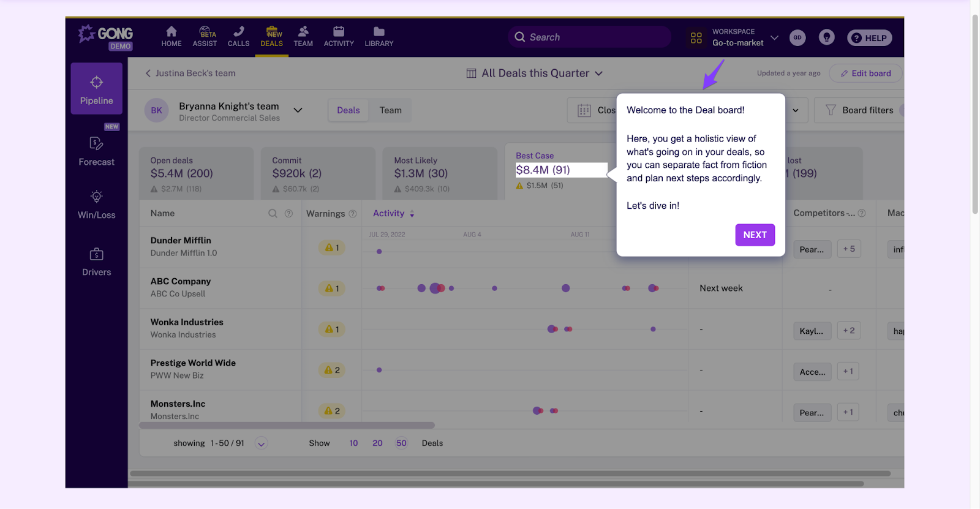Select the Best Case $8.4M card

pos(560,172)
